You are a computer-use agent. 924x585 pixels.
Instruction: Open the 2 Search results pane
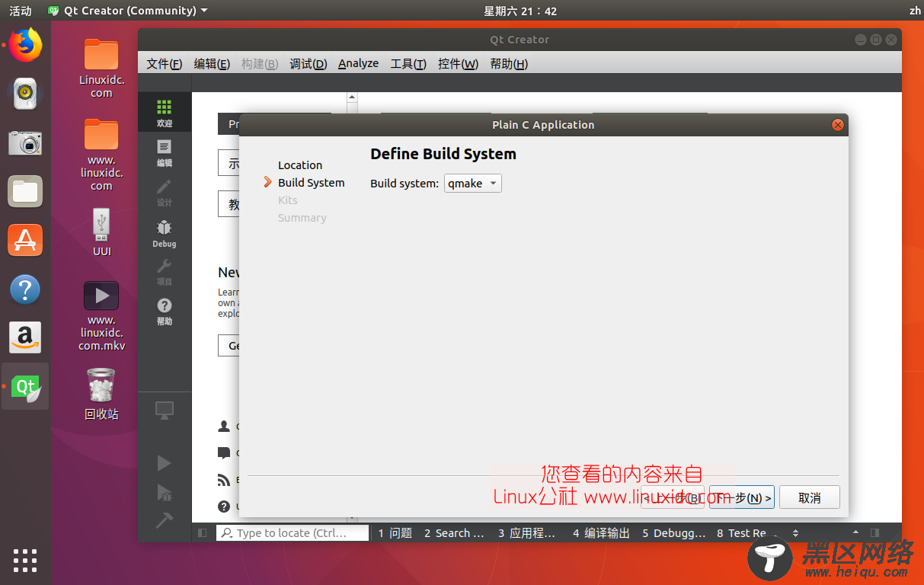(x=454, y=533)
